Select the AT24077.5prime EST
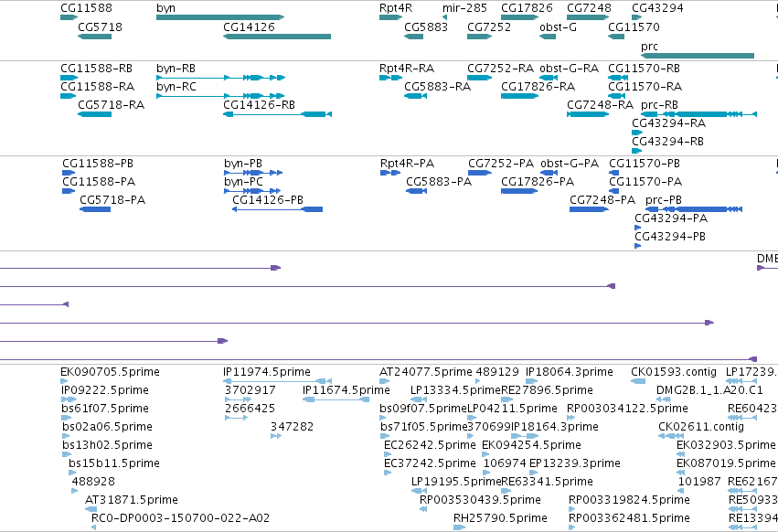Image resolution: width=778 pixels, height=532 pixels. click(385, 381)
